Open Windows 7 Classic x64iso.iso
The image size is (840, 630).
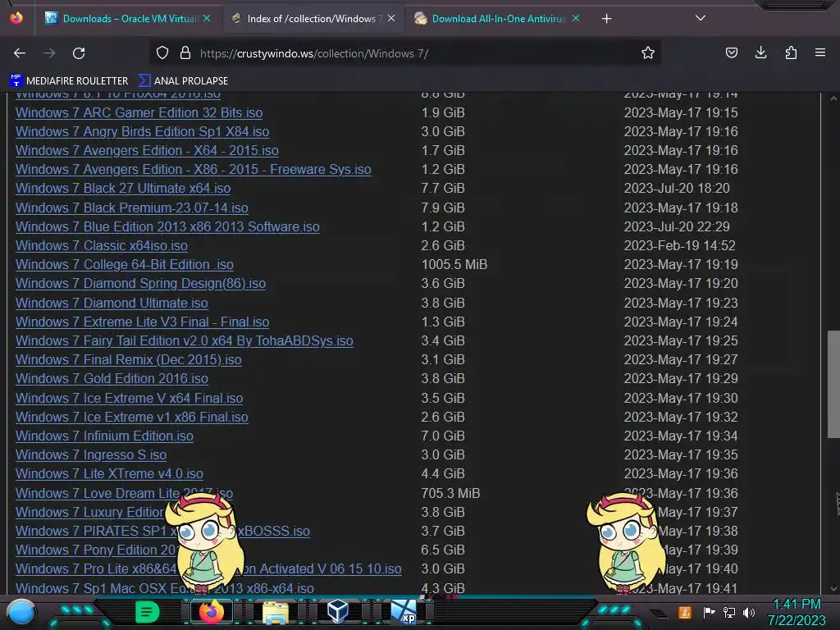coord(101,245)
